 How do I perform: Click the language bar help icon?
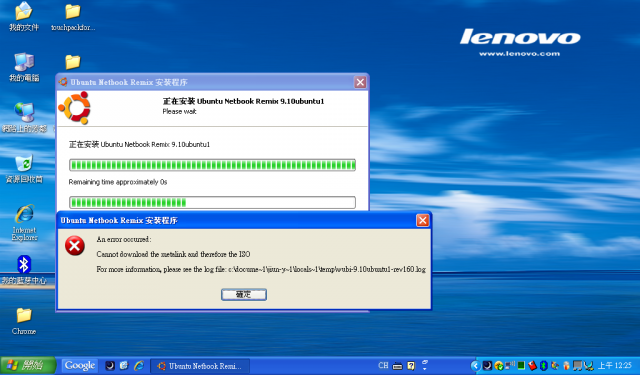click(411, 366)
